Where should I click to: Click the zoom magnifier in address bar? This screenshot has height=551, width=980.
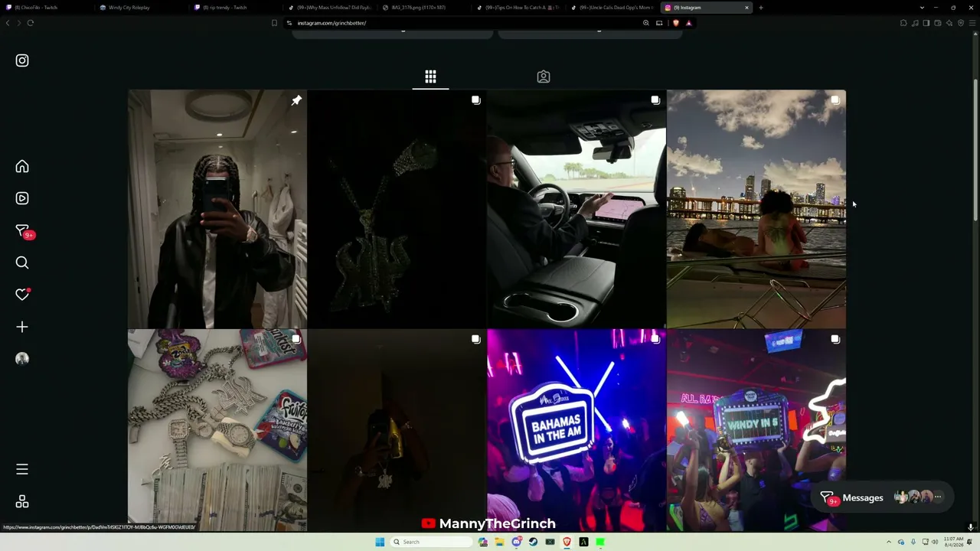point(646,23)
